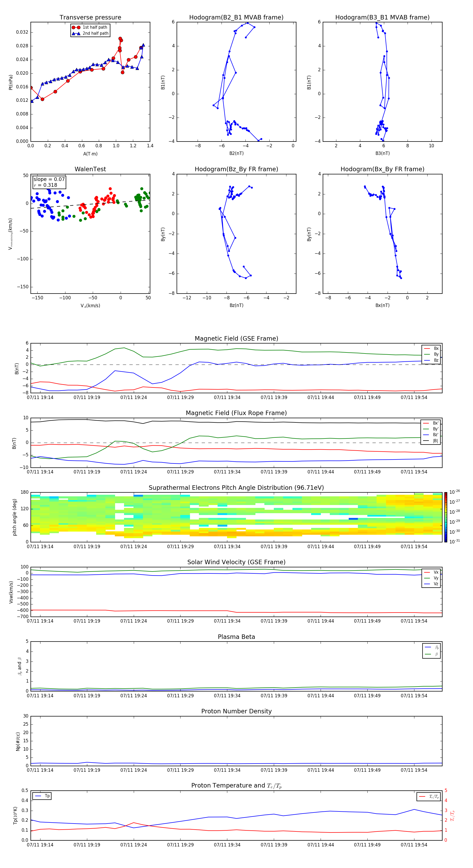Select the 'Tp' legend entry
Image resolution: width=473 pixels, height=868 pixels.
42,796
